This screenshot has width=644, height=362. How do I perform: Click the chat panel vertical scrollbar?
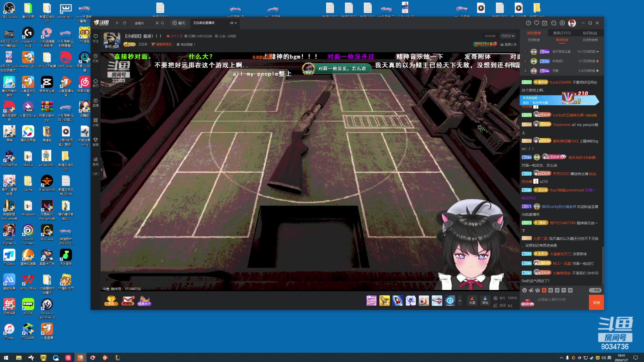tap(602, 266)
